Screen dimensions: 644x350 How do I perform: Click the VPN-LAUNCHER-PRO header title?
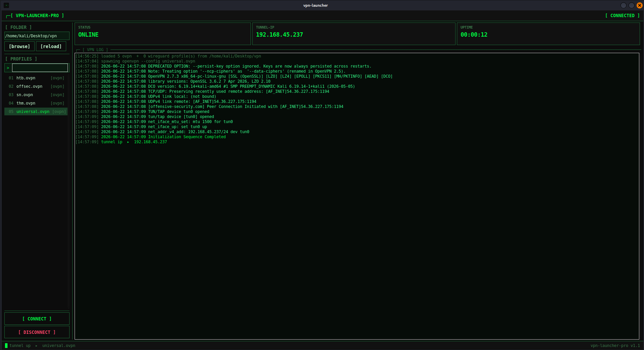click(x=37, y=16)
